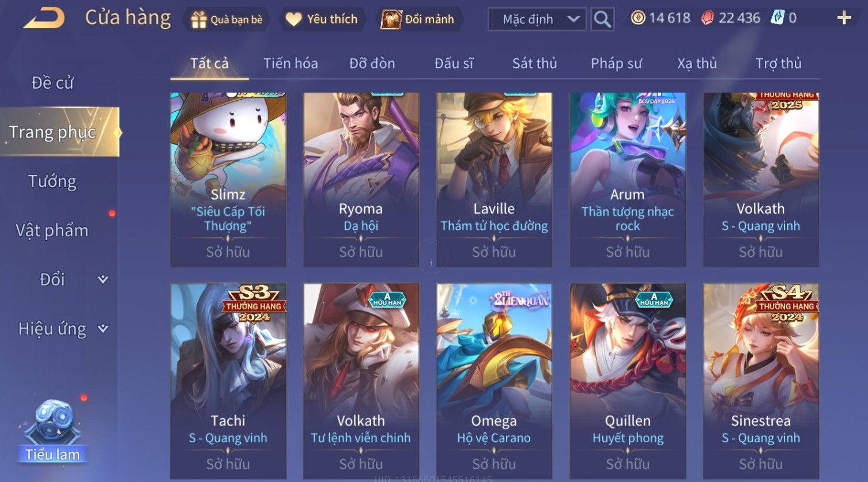Tap the plus icon to add currency

844,18
